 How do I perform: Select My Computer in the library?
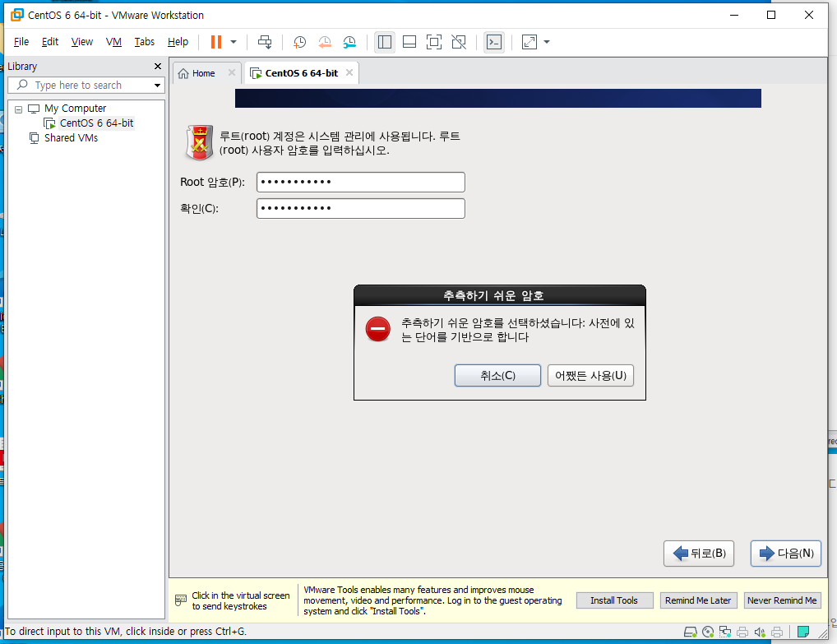click(76, 109)
